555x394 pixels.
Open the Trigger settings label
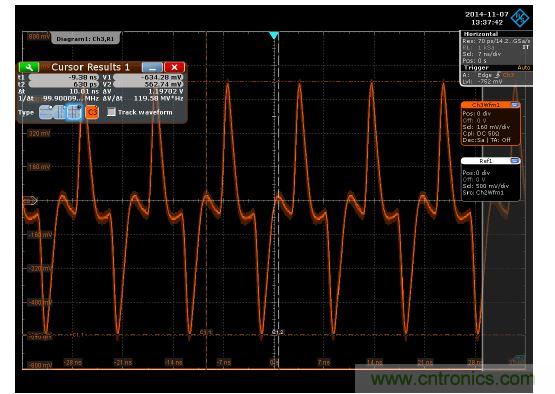point(476,68)
